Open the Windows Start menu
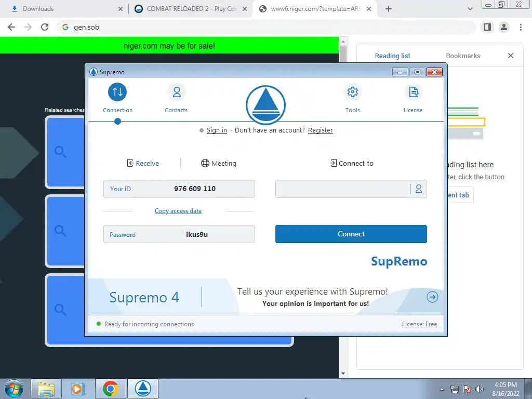The image size is (532, 399). click(14, 389)
